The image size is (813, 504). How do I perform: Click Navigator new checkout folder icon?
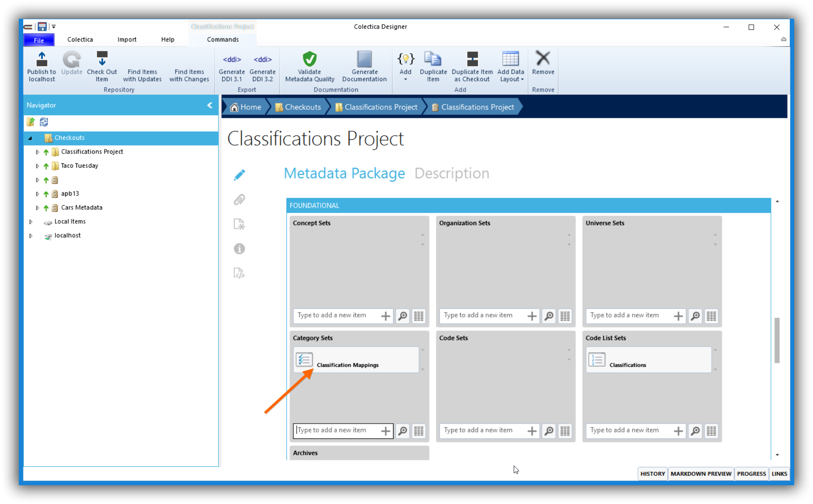[30, 122]
